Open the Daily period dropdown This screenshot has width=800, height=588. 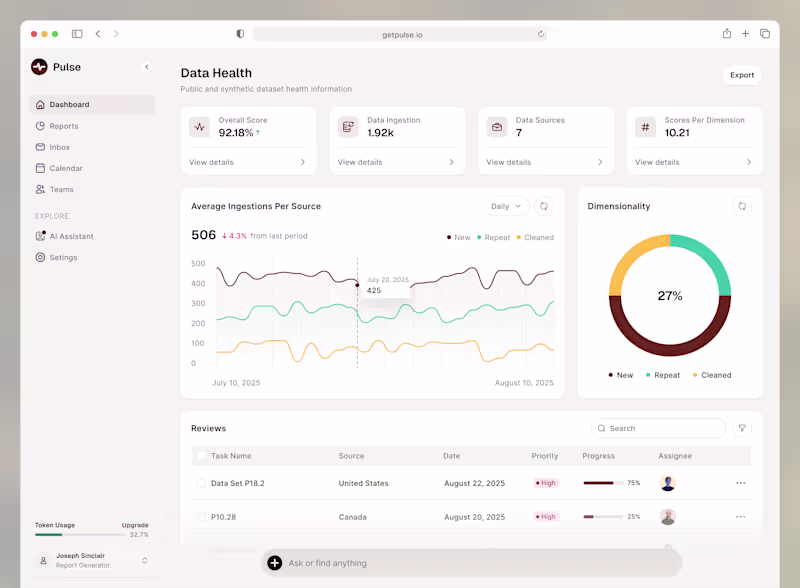point(506,206)
